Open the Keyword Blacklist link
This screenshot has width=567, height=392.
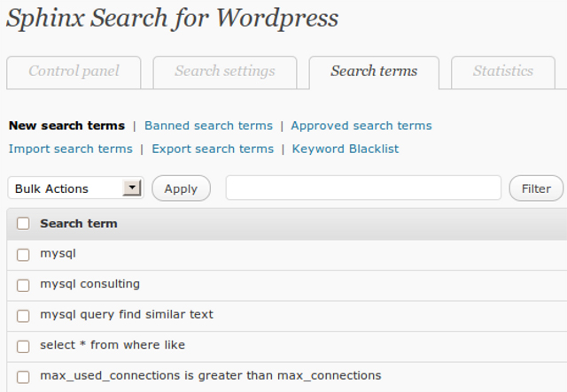coord(346,149)
